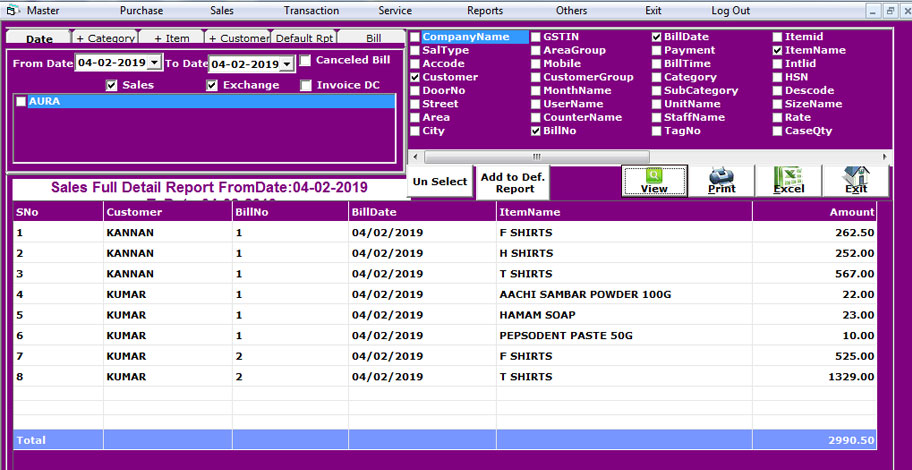Click the total amount 2990.50
This screenshot has width=912, height=470.
[814, 440]
